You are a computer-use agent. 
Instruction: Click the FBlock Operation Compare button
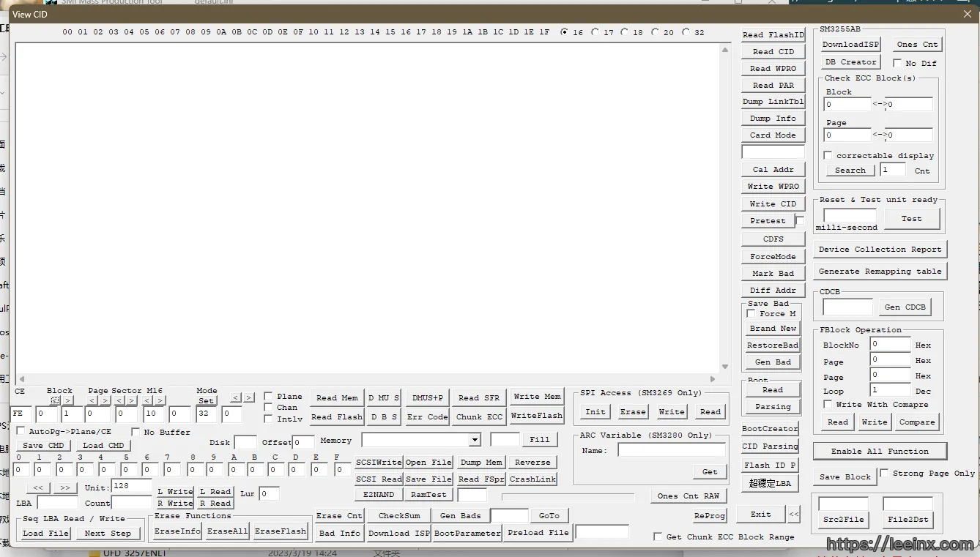917,422
